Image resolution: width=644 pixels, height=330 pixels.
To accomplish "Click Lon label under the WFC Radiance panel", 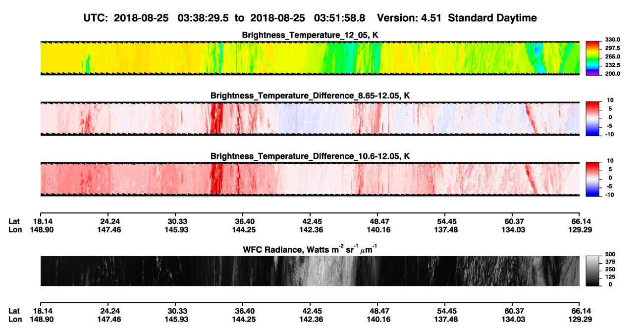I will (x=15, y=320).
